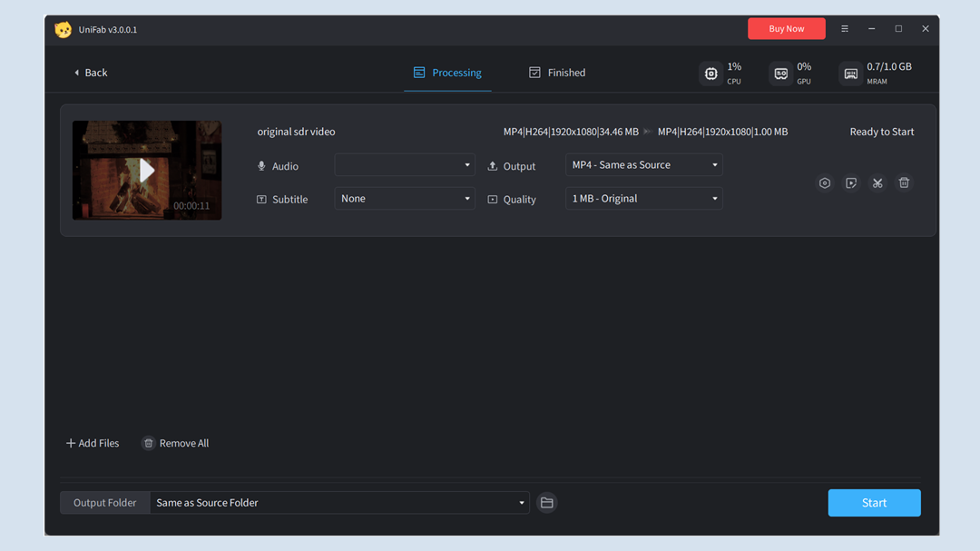Click the UniFab logo icon
The width and height of the screenshot is (980, 551).
pyautogui.click(x=63, y=30)
